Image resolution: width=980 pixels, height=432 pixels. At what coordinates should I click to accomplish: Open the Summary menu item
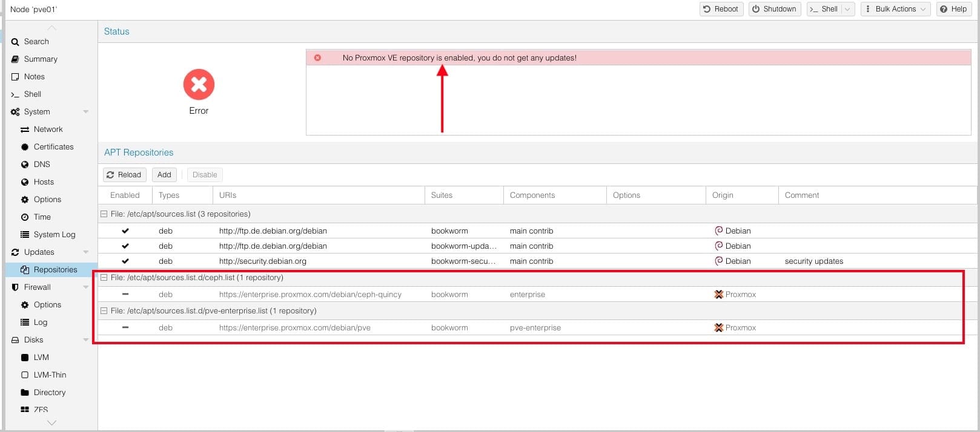[41, 59]
